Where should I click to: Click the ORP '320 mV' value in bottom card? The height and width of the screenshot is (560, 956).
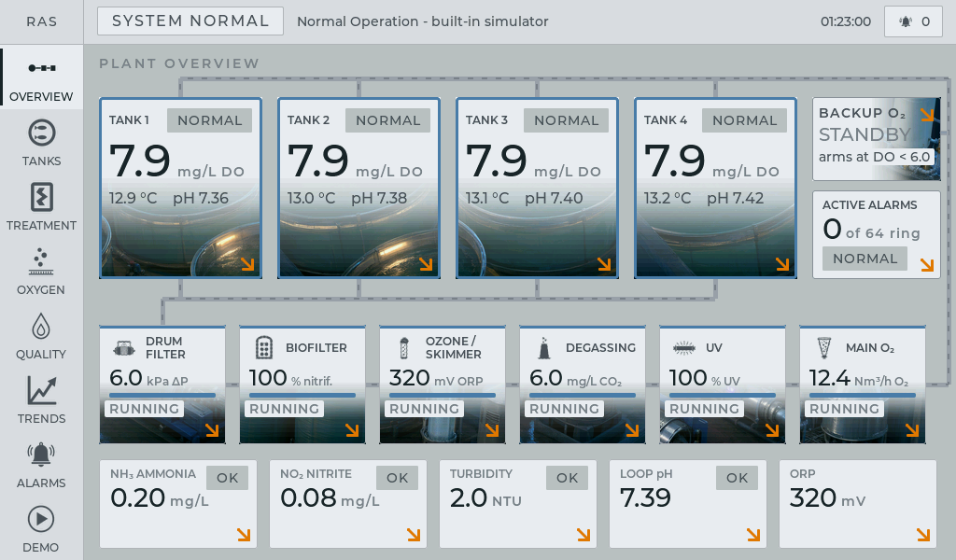(827, 498)
